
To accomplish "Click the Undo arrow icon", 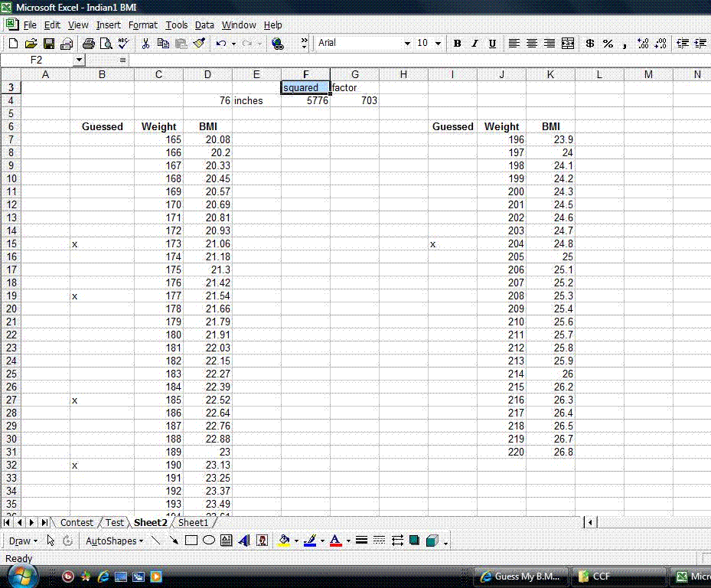I will coord(221,44).
